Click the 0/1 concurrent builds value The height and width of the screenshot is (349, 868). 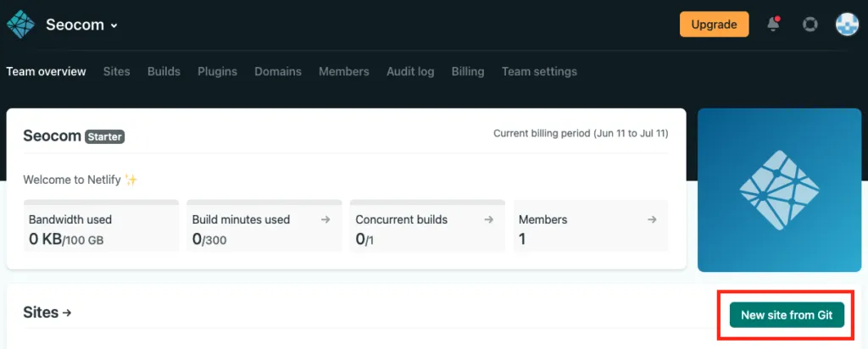364,240
